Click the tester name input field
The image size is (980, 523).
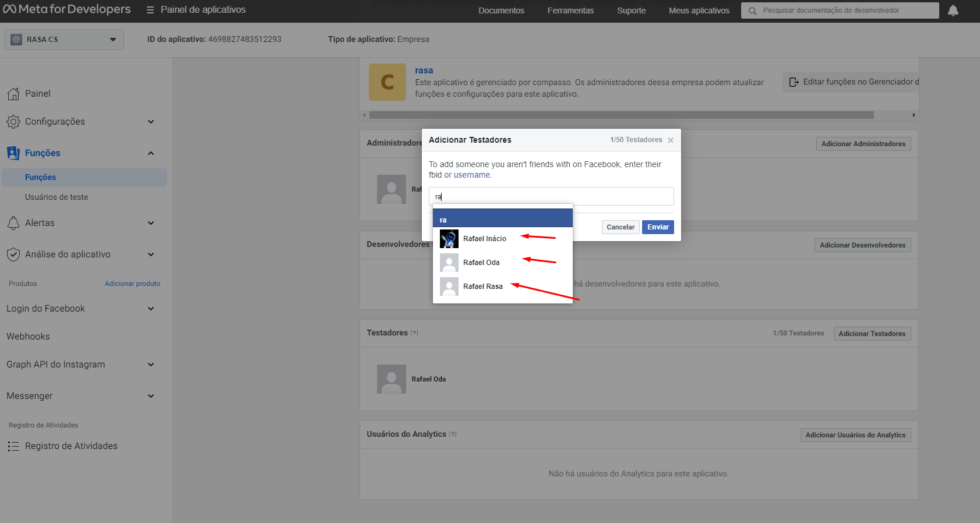click(x=551, y=196)
